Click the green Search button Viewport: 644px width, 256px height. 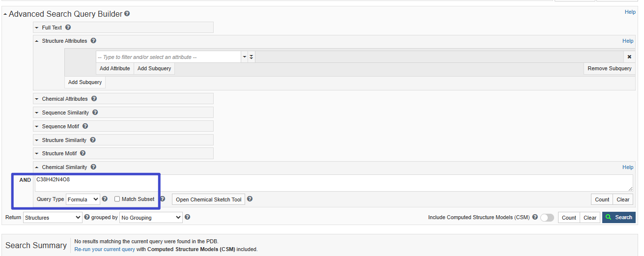tap(619, 217)
